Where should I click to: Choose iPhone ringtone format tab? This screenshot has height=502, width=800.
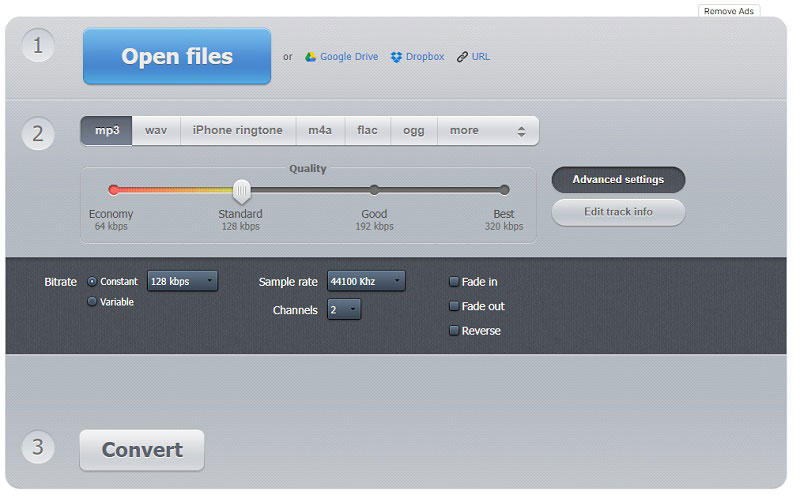tap(238, 131)
